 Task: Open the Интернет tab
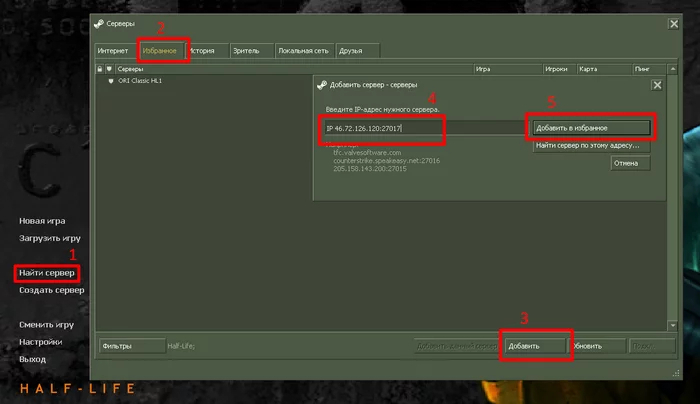click(x=114, y=51)
